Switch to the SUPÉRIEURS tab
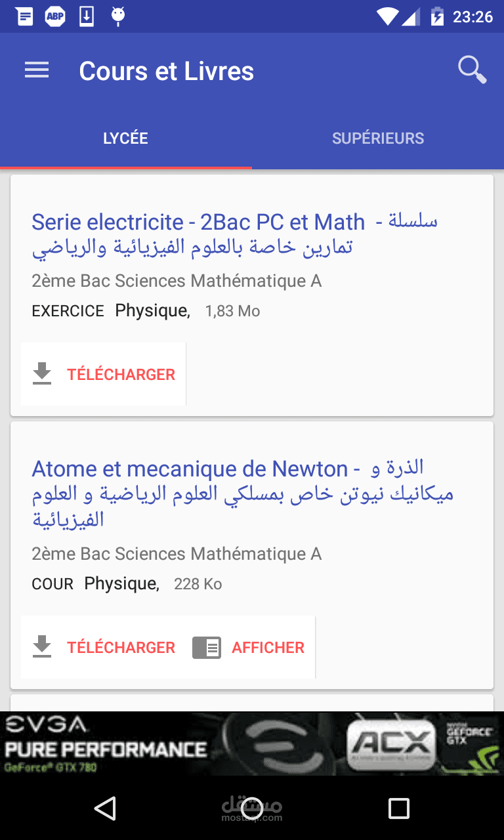Viewport: 504px width, 840px height. [x=378, y=138]
